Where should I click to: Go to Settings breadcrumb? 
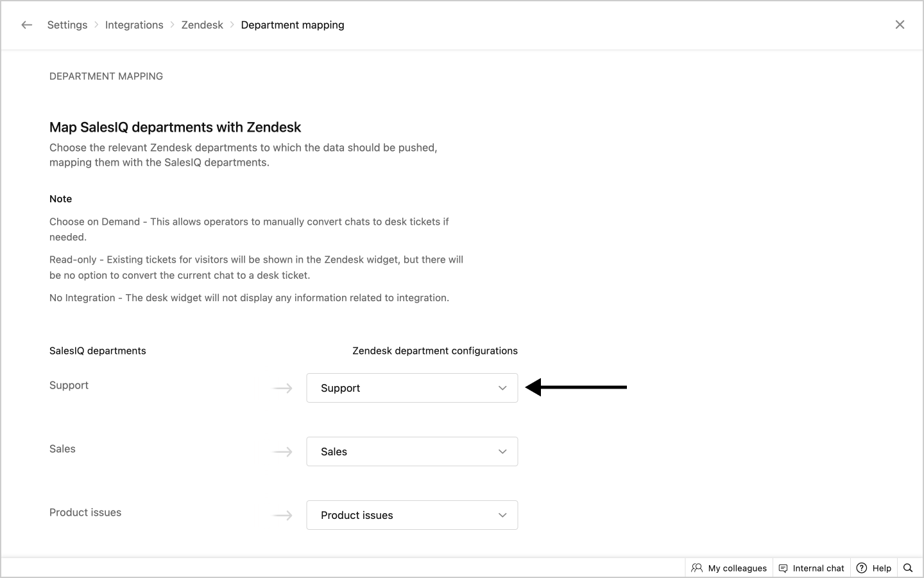(67, 25)
